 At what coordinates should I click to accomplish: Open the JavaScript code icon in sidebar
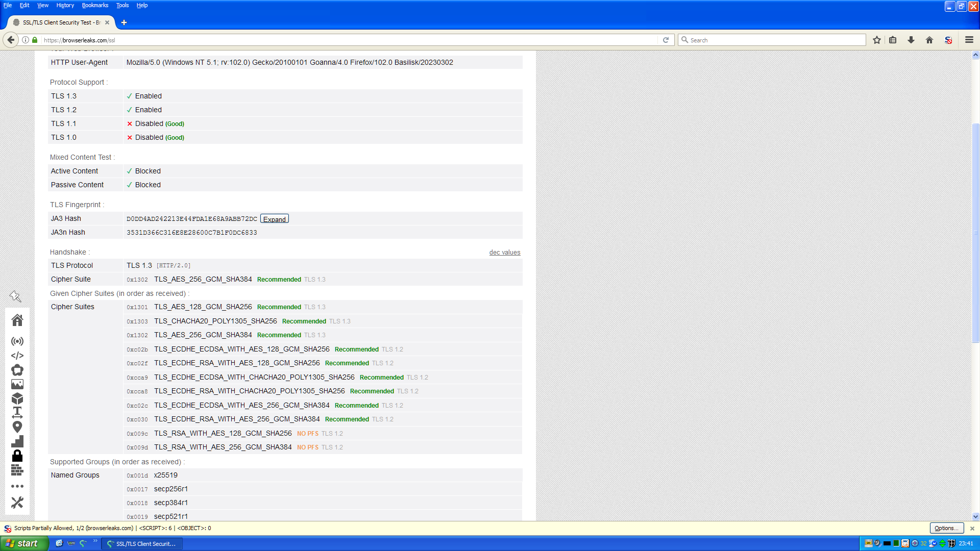tap(17, 356)
